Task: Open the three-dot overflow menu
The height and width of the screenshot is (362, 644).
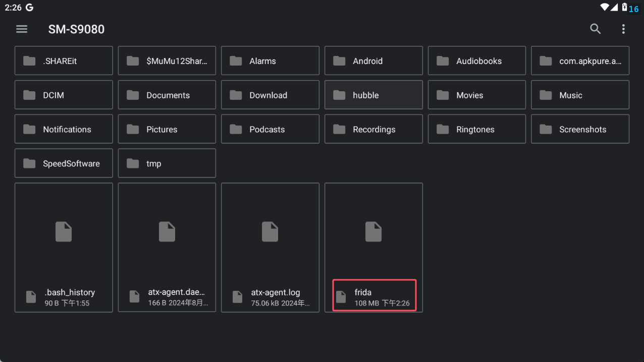Action: pyautogui.click(x=623, y=29)
